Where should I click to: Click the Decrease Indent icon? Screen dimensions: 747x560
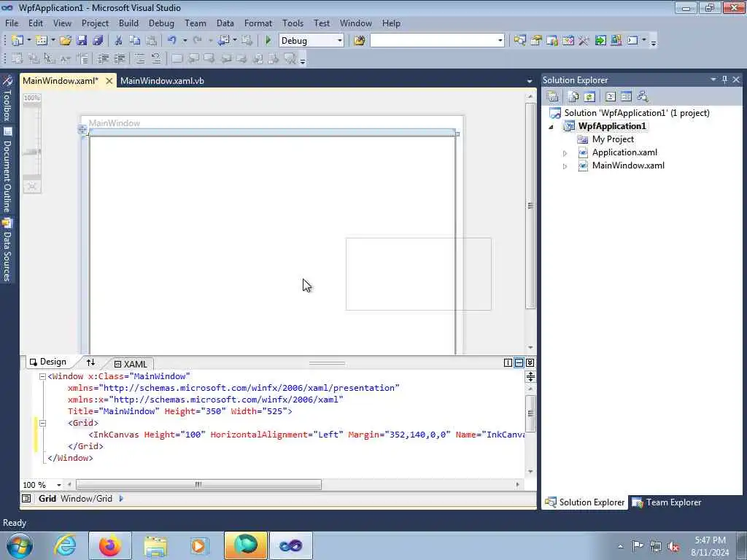104,58
